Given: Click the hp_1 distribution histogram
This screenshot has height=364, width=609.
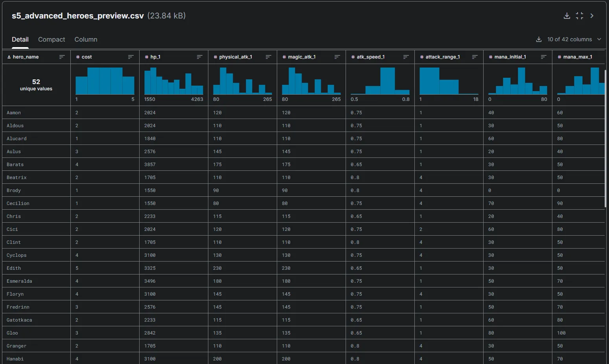Looking at the screenshot, I should [174, 81].
